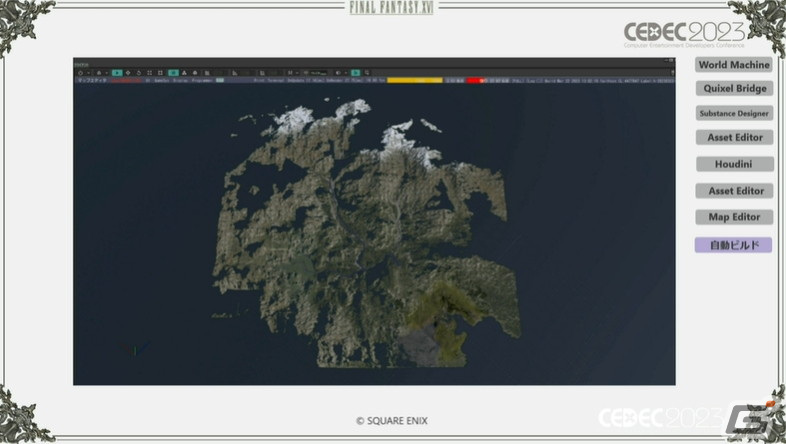Click the マップエディタ label in the status row

click(92, 80)
